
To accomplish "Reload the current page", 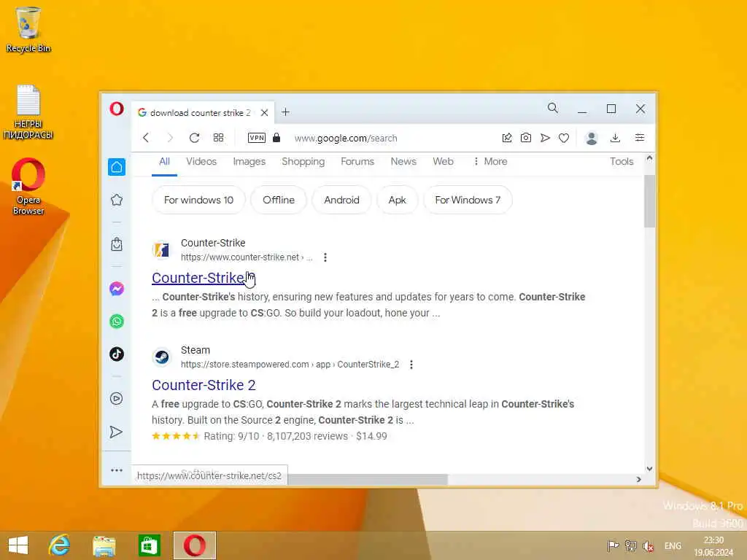I will pyautogui.click(x=194, y=138).
